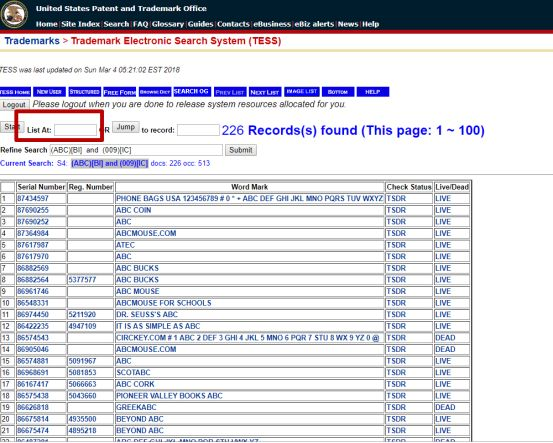Open Structured search toolbar button
Screen dimensions: 553x443
pyautogui.click(x=85, y=92)
